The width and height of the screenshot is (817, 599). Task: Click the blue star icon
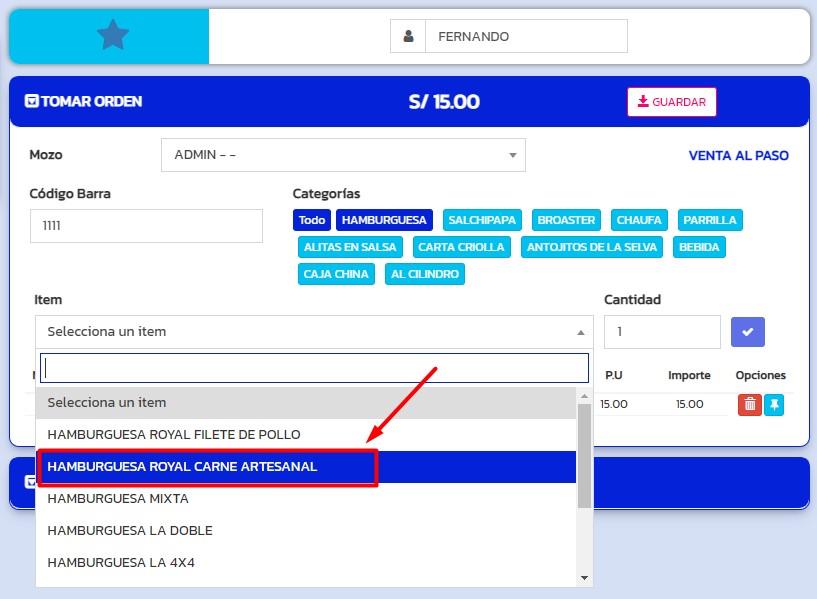point(113,36)
